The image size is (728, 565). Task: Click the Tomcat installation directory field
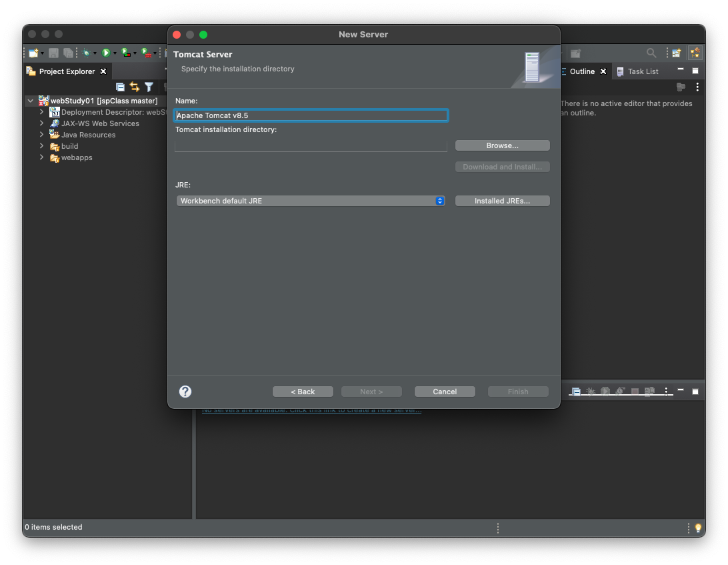tap(311, 146)
